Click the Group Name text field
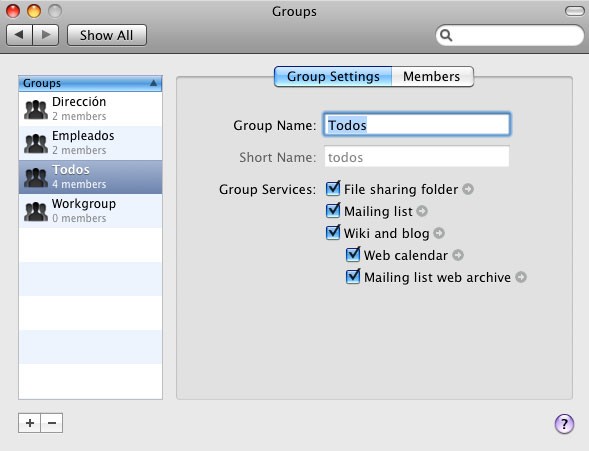Screen dimensions: 589x451 point(417,125)
